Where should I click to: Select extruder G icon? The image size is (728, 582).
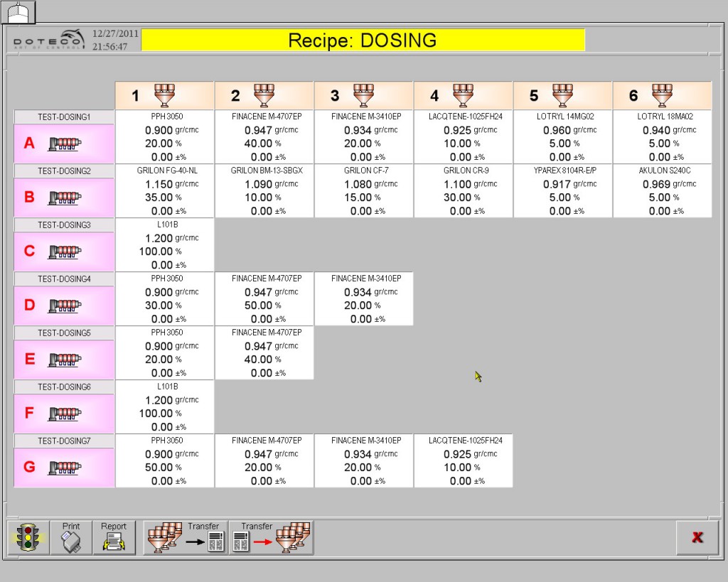(64, 468)
